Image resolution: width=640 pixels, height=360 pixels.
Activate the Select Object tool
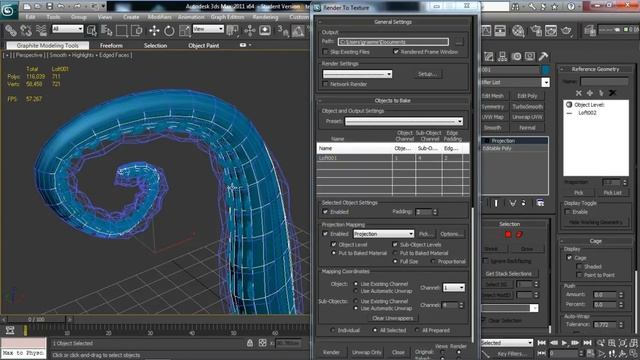[x=91, y=31]
